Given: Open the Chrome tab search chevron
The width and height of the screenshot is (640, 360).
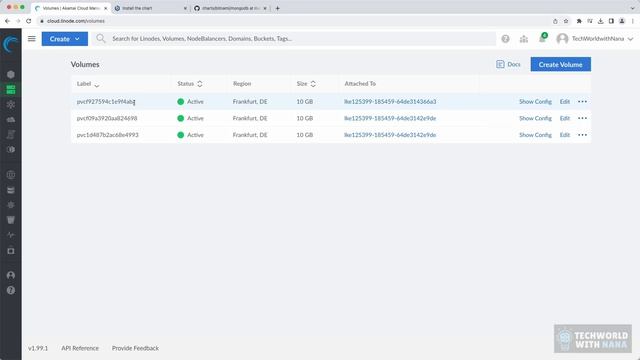Looking at the screenshot, I should (x=632, y=8).
